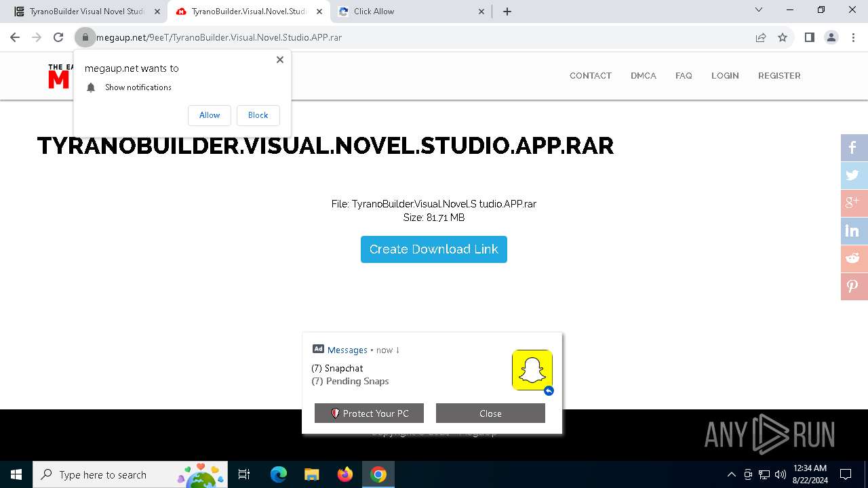
Task: Share on Pinterest sidebar icon
Action: pyautogui.click(x=854, y=287)
